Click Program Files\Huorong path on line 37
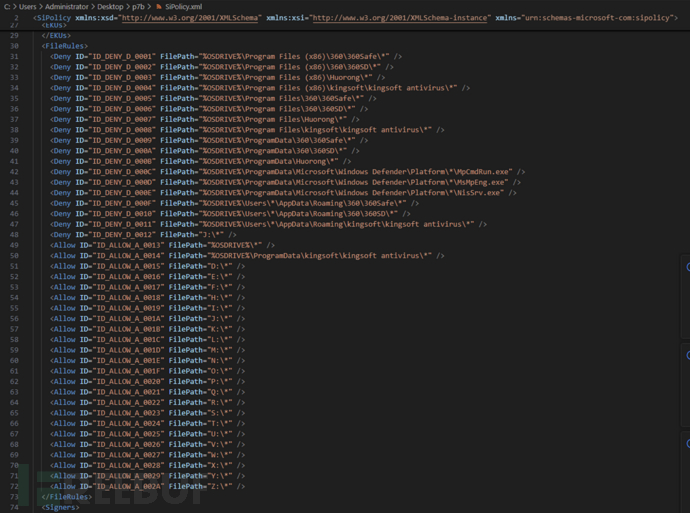690x513 pixels. [272, 120]
